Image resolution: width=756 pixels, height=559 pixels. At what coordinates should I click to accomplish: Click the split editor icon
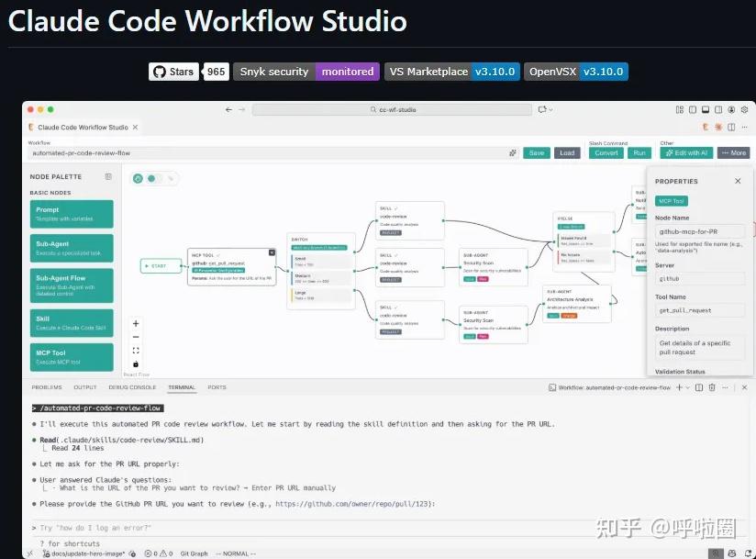731,128
